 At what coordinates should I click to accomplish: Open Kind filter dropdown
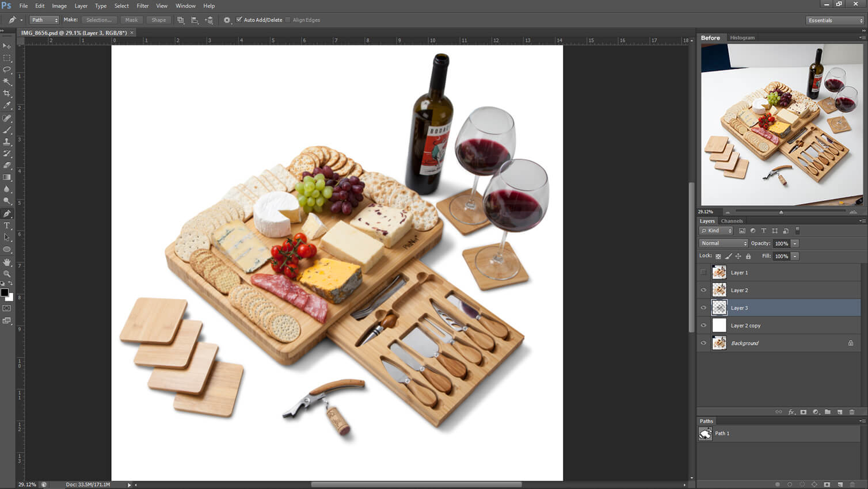click(x=716, y=231)
